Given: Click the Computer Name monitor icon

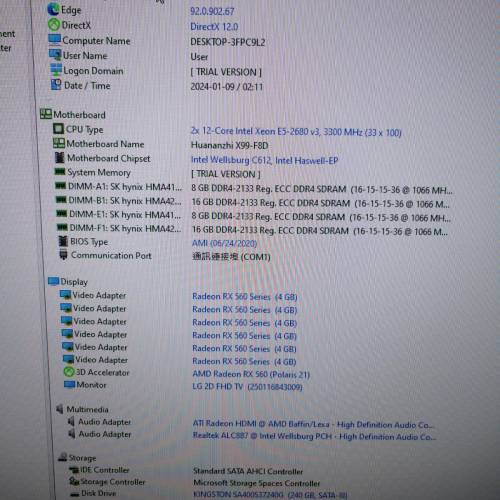Looking at the screenshot, I should pyautogui.click(x=55, y=40).
